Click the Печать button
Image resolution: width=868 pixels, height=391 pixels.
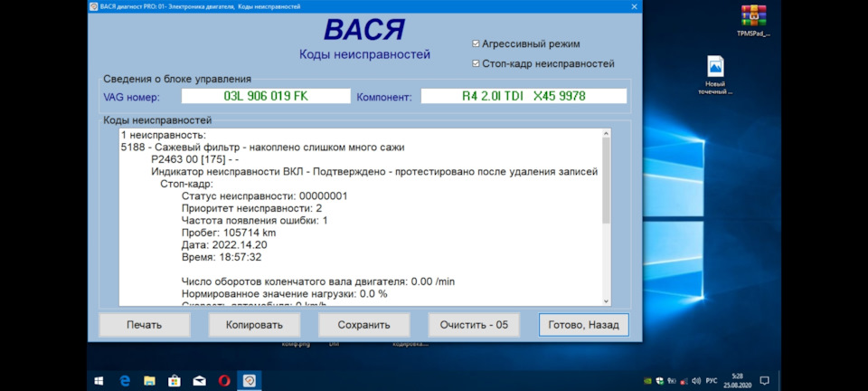(x=145, y=325)
